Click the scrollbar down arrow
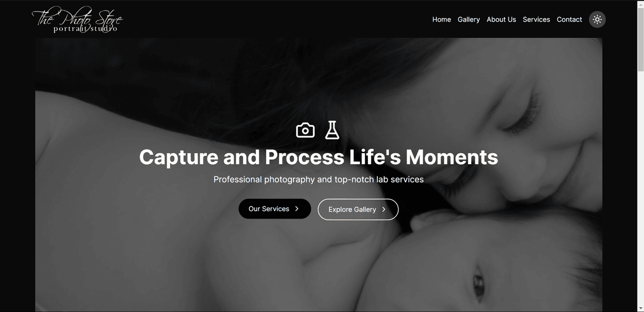 (x=640, y=307)
